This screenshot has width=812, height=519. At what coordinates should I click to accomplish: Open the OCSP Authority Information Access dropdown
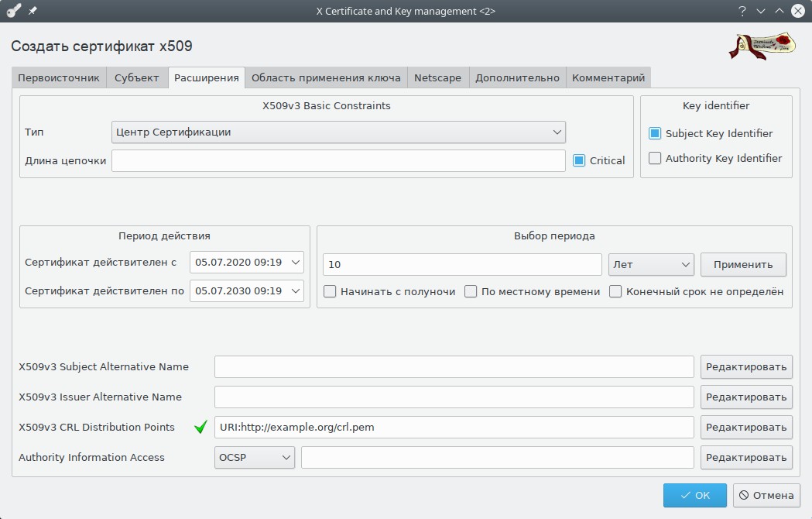pyautogui.click(x=254, y=457)
